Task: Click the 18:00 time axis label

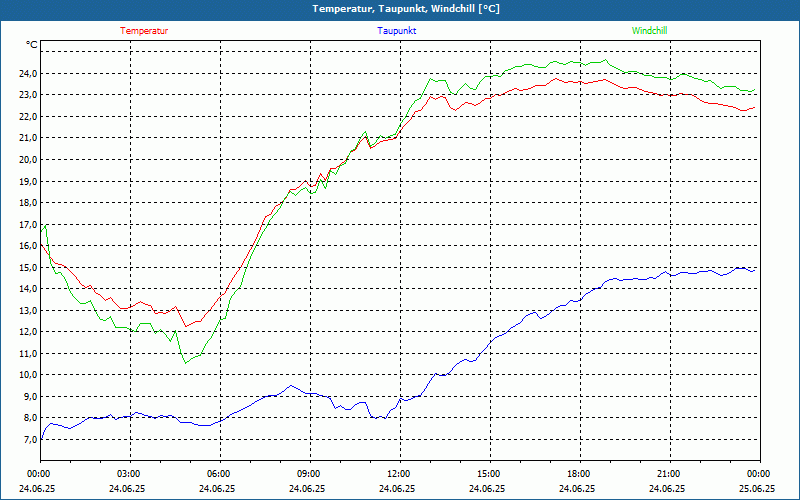Action: tap(580, 474)
